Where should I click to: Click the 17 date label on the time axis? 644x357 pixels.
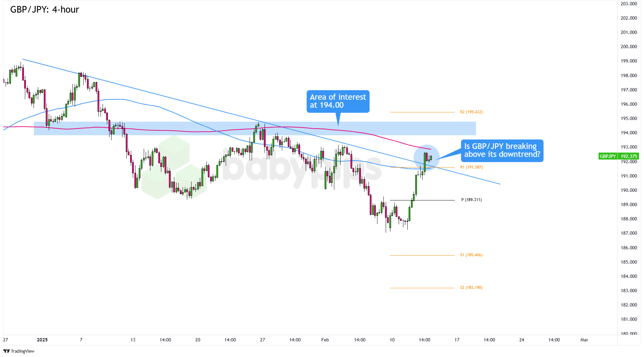(457, 340)
